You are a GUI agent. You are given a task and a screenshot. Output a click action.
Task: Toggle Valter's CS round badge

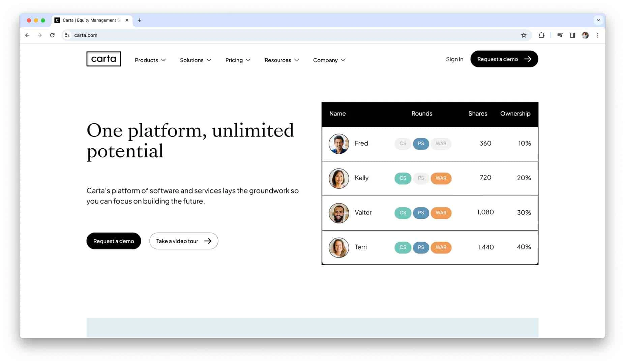[403, 213]
